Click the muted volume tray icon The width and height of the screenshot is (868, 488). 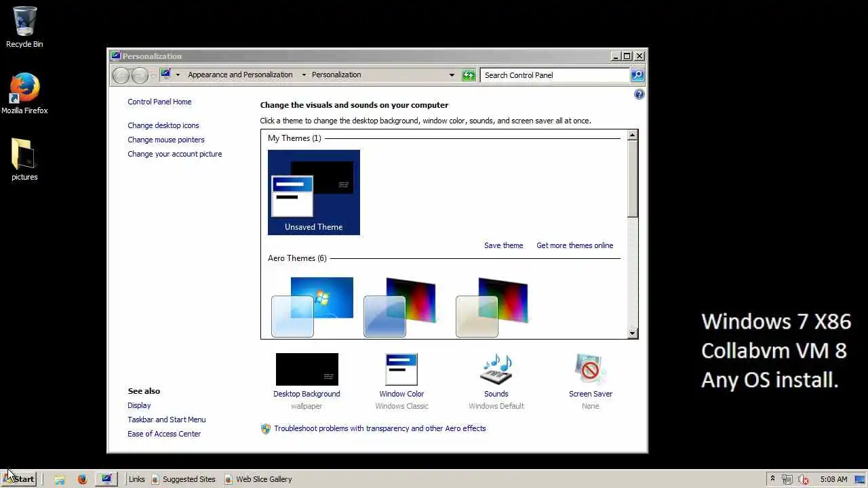point(803,479)
